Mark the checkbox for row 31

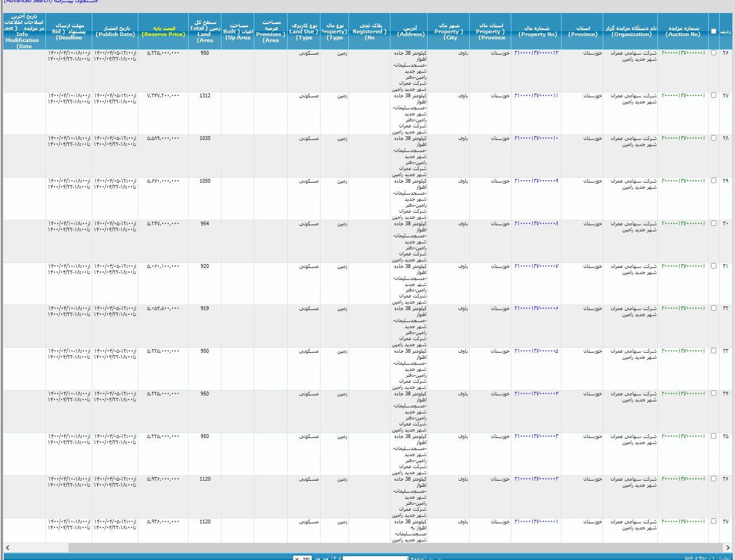tap(713, 266)
